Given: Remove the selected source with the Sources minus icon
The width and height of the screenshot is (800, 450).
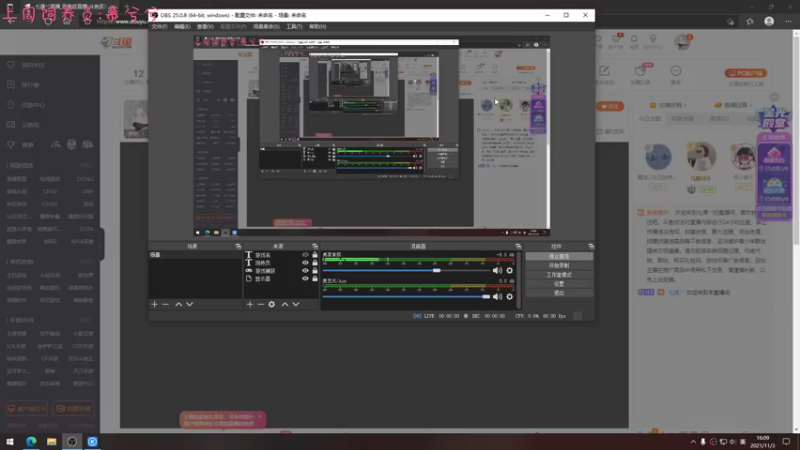Looking at the screenshot, I should (x=261, y=304).
